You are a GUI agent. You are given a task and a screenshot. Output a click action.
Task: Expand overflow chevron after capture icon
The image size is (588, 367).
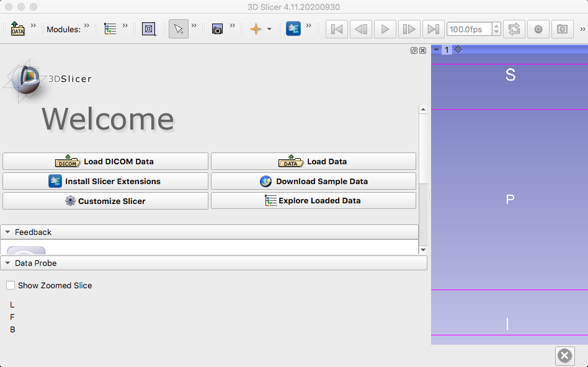point(232,25)
